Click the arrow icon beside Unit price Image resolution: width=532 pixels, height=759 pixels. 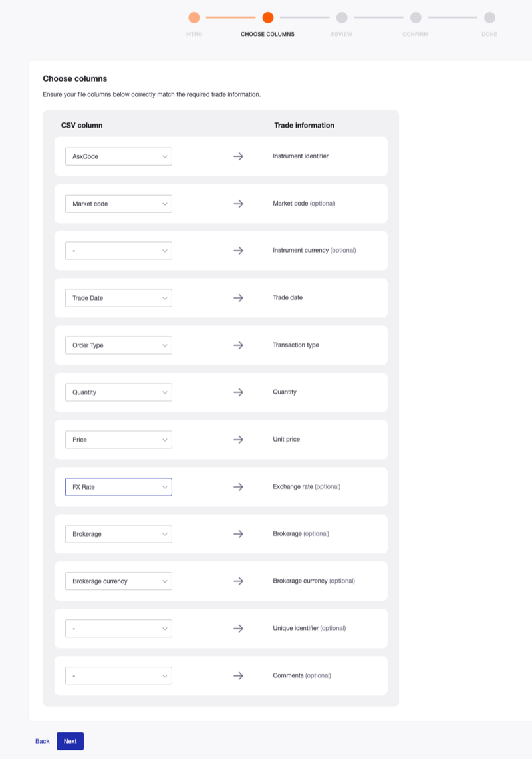(x=238, y=440)
